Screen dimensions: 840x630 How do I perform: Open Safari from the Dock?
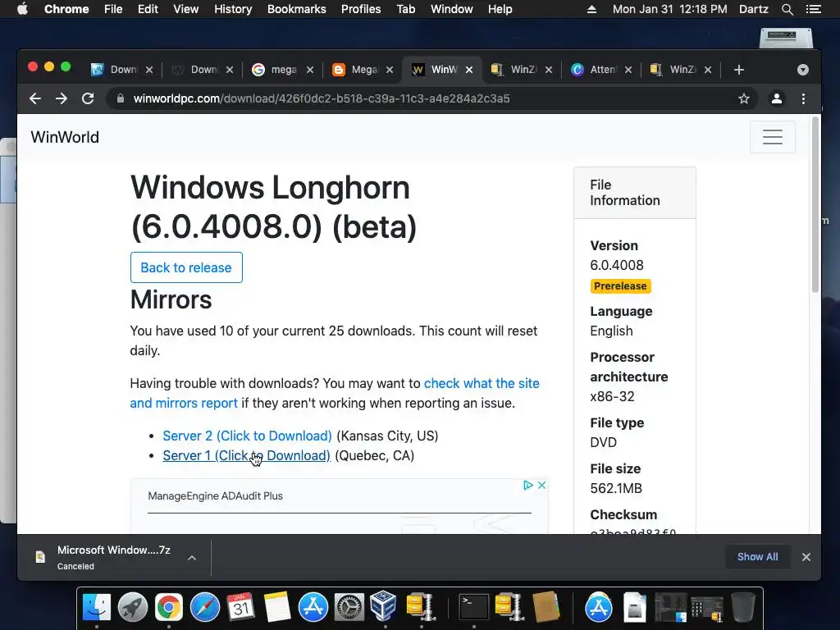[x=204, y=608]
